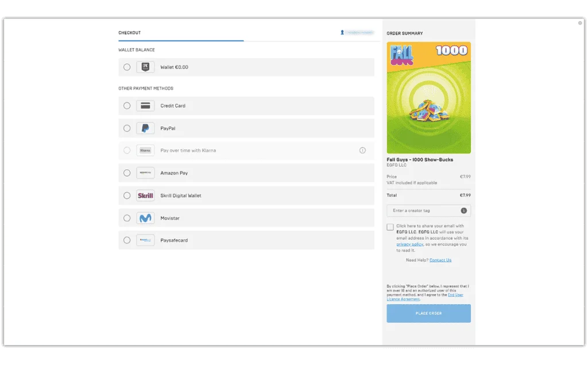Viewport: 588px width, 368px height.
Task: Click the Total €7.99 amount
Action: 465,195
